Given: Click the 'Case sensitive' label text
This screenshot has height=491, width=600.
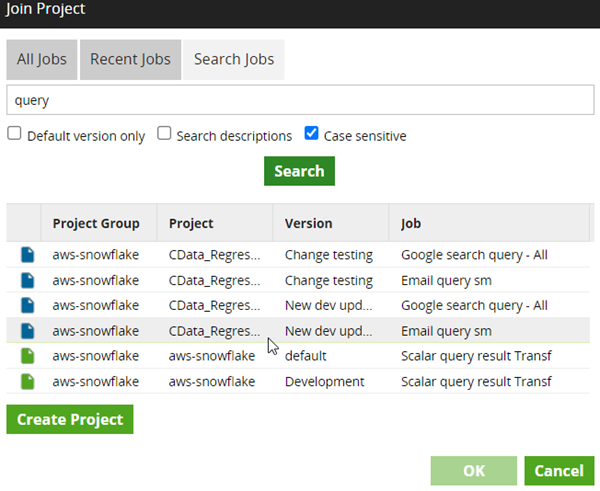Looking at the screenshot, I should coord(365,136).
